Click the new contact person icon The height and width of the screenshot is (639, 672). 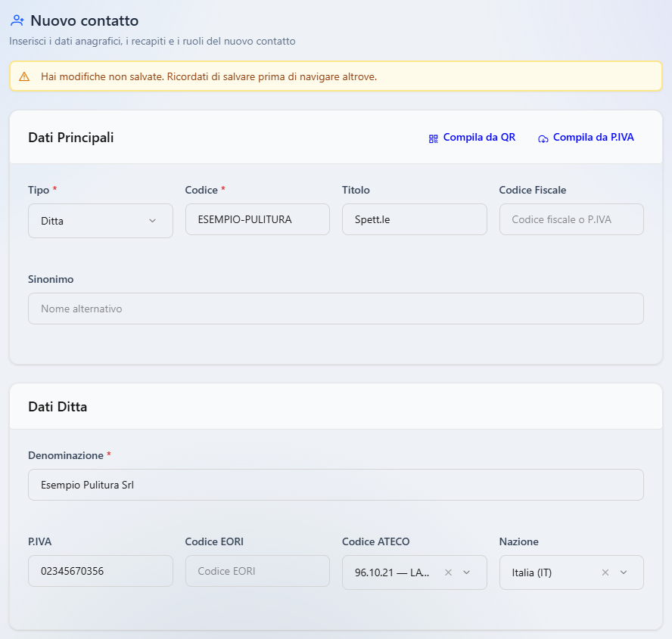(17, 20)
